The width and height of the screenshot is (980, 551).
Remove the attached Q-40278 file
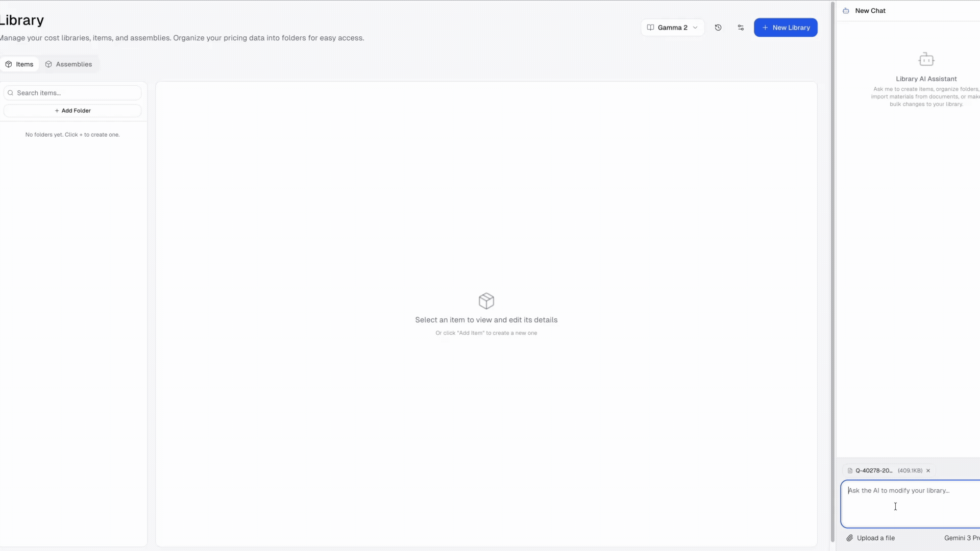pos(928,470)
